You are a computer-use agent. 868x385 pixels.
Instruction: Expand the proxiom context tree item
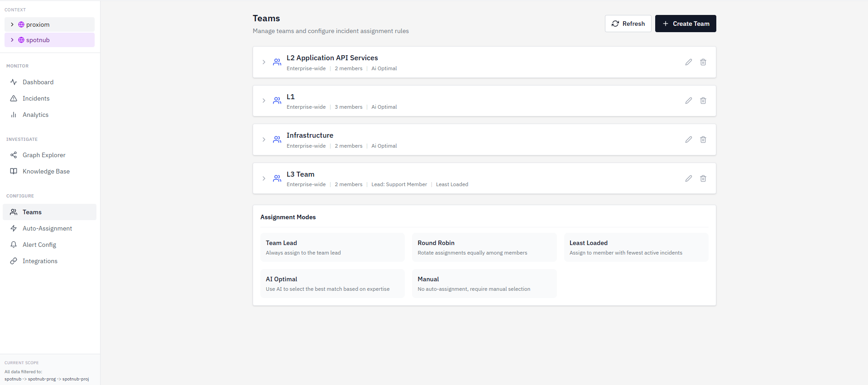coord(12,24)
